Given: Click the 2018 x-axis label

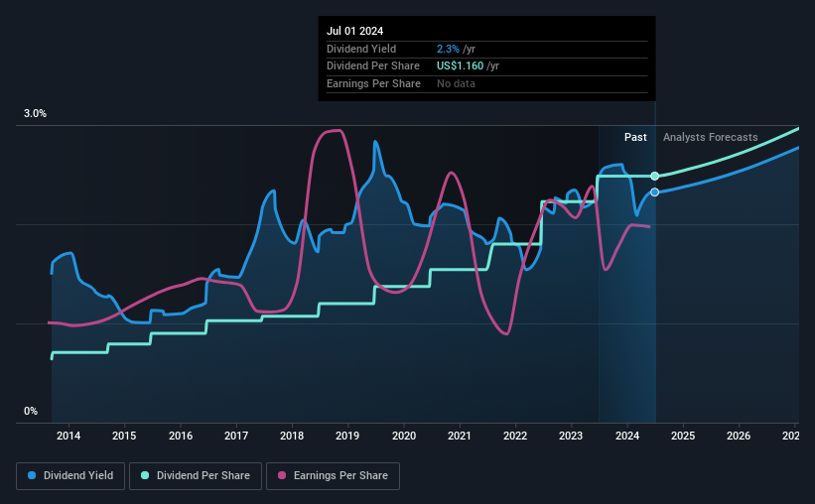Looking at the screenshot, I should coord(292,436).
